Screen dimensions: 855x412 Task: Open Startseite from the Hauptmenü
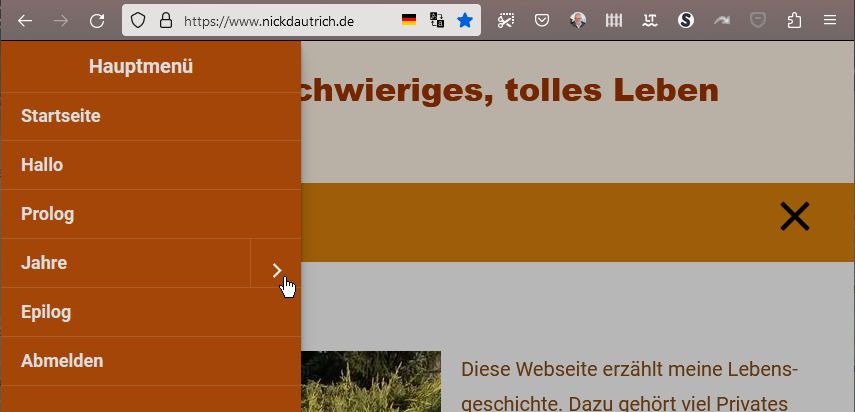pos(150,116)
